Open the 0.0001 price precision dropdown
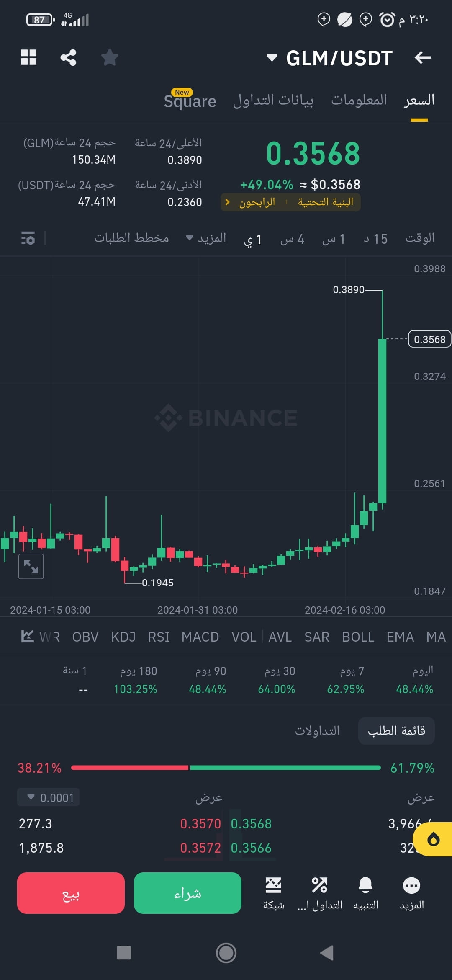This screenshot has height=980, width=452. pos(47,797)
